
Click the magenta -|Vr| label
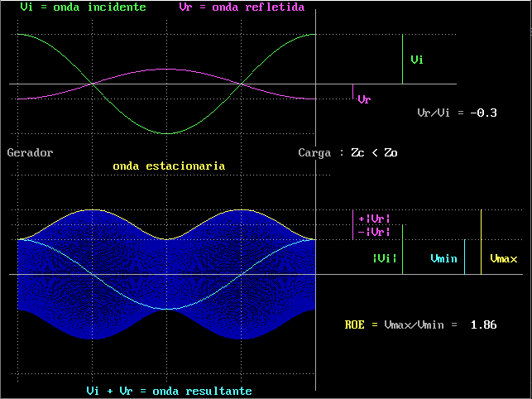[x=374, y=233]
